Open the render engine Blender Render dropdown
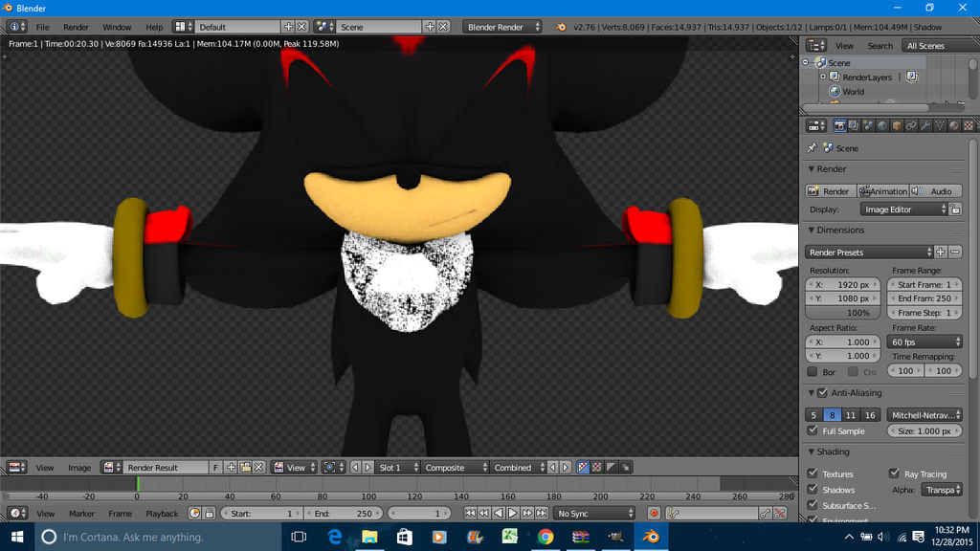The width and height of the screenshot is (980, 551). pos(502,27)
